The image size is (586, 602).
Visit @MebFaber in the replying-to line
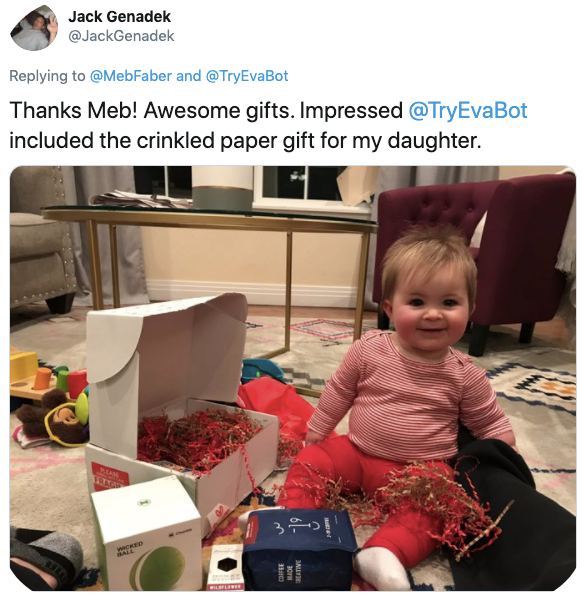coord(131,76)
